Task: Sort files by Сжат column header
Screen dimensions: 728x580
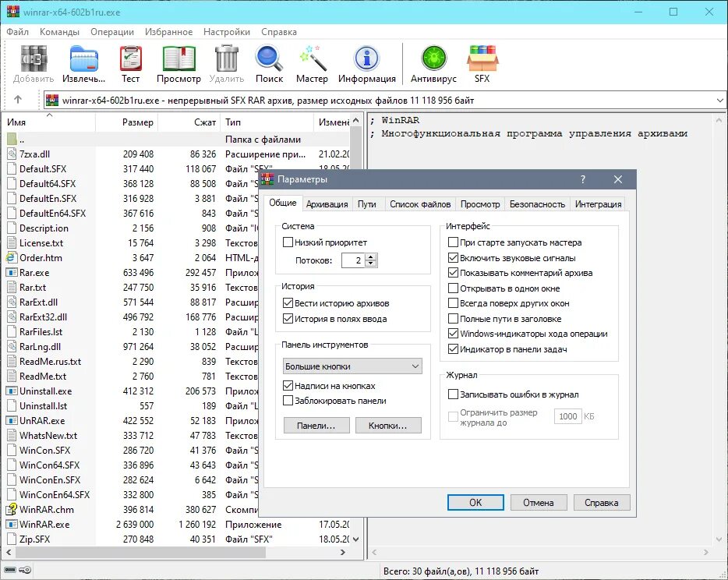Action: [x=189, y=122]
